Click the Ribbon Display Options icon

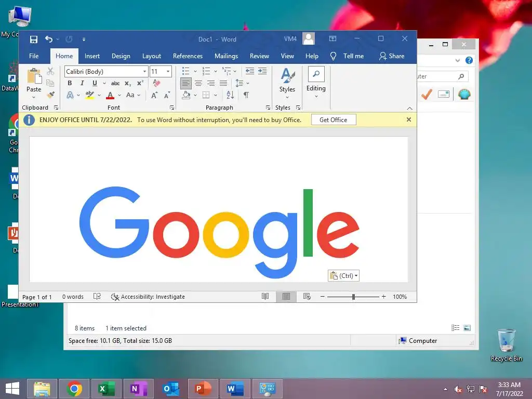point(332,38)
